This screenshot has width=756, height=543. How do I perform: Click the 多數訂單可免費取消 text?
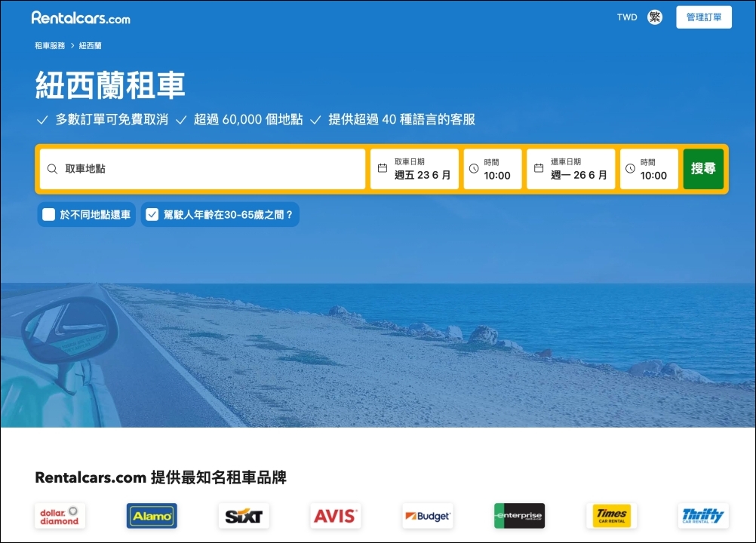pos(112,119)
